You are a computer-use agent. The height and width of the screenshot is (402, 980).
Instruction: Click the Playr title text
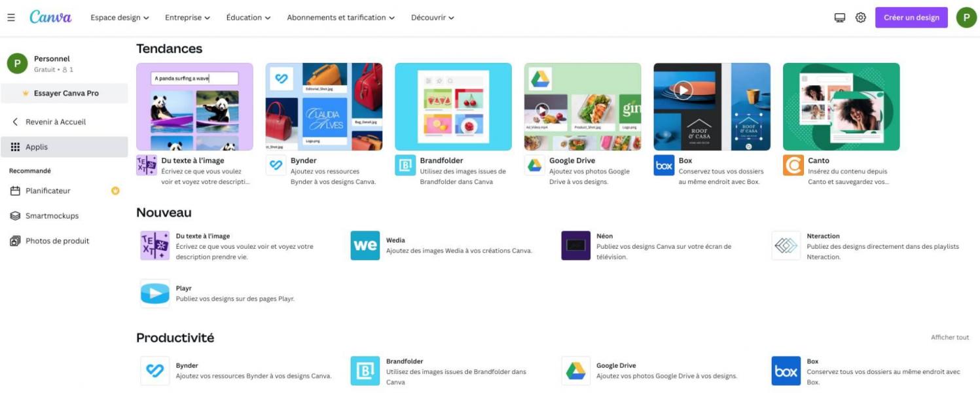tap(183, 288)
